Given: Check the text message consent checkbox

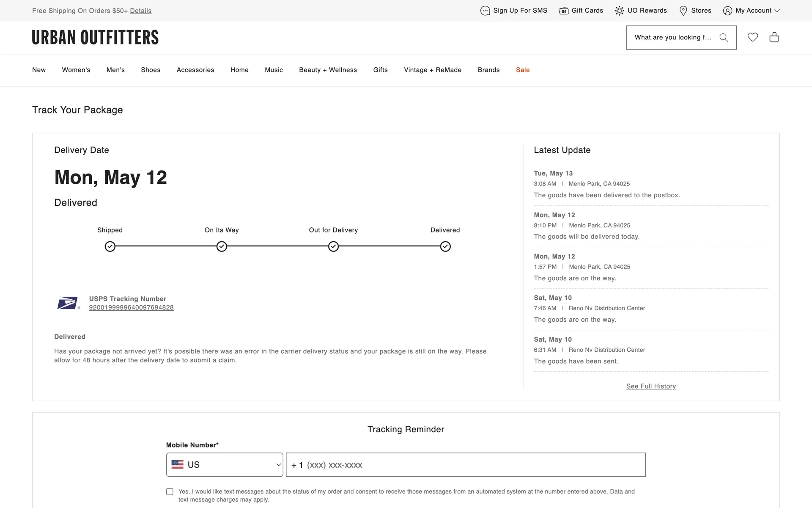Looking at the screenshot, I should [170, 491].
